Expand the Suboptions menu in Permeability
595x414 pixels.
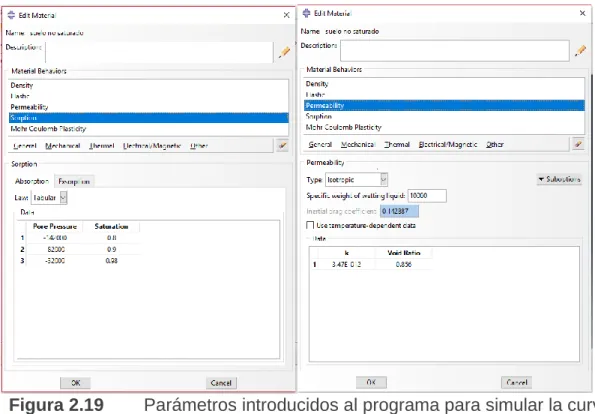click(x=559, y=179)
